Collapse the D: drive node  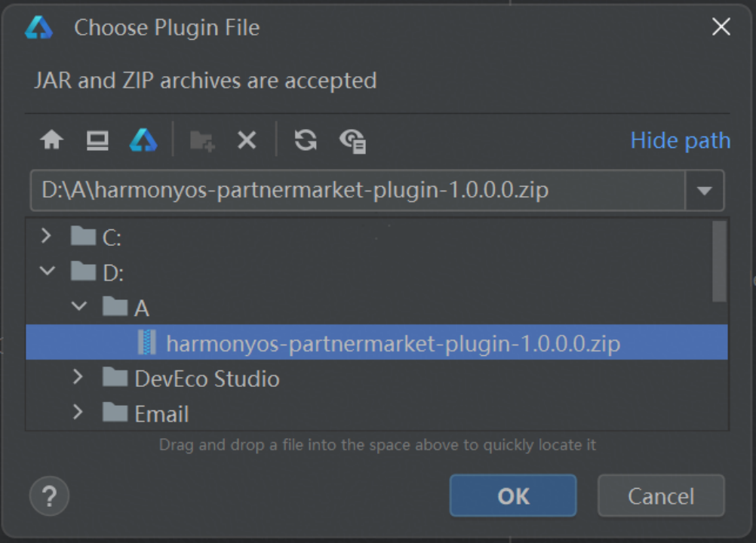coord(48,271)
